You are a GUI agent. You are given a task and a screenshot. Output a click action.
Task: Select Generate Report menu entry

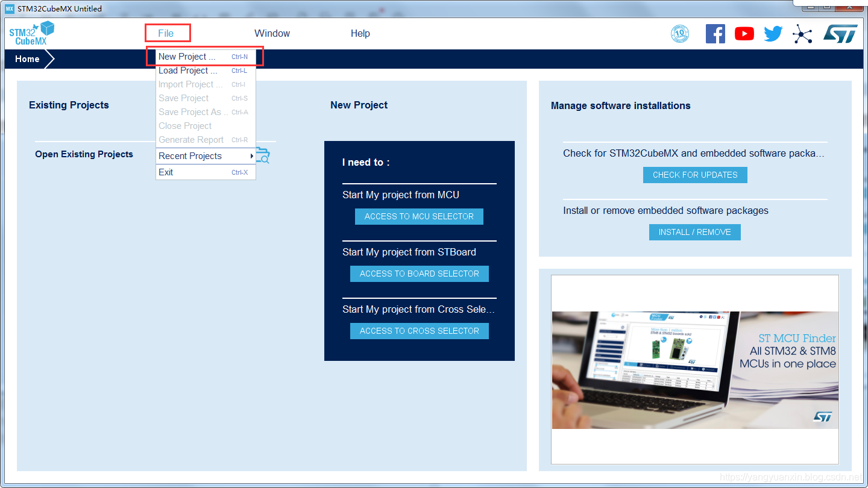206,140
